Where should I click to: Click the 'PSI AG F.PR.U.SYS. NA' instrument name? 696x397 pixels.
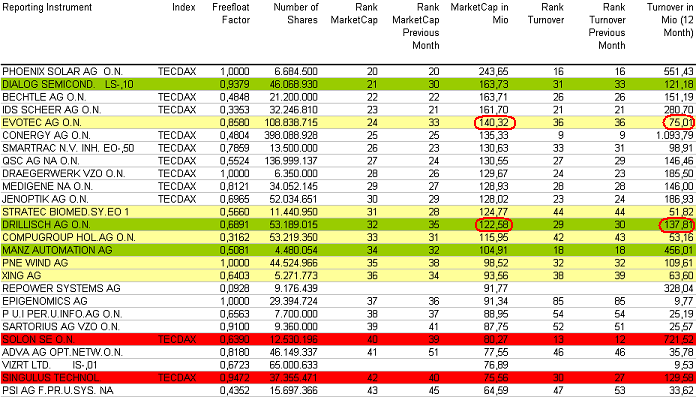point(58,391)
